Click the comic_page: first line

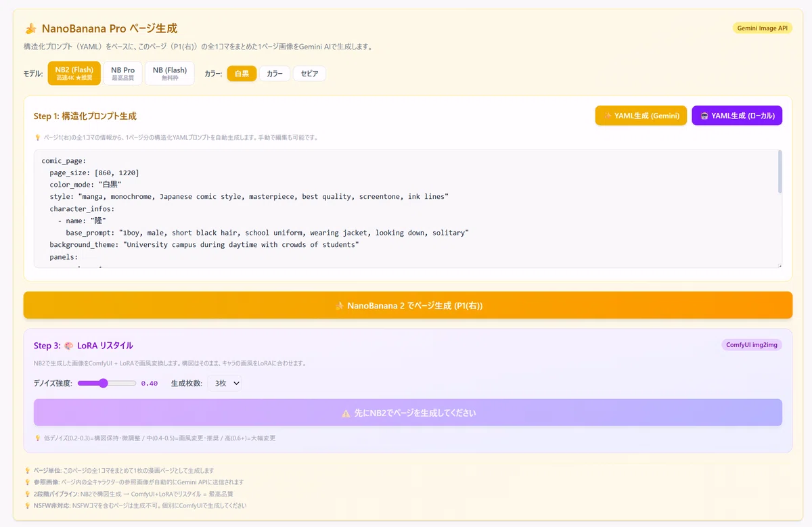coord(64,160)
